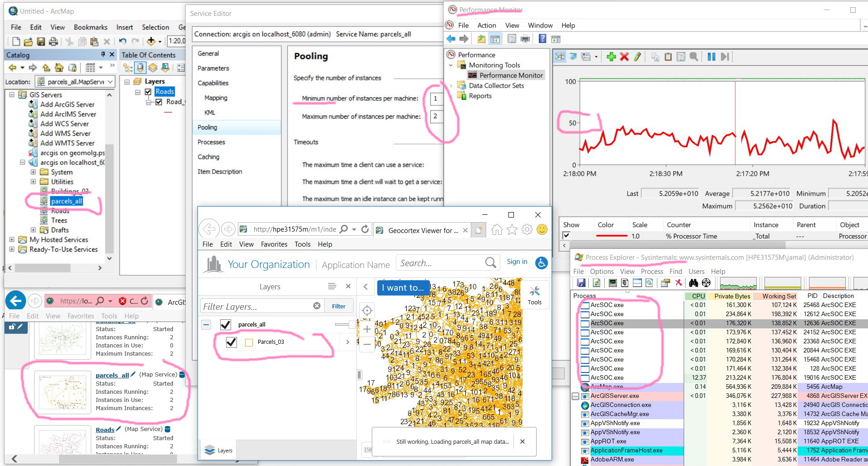Open the Selection menu in ArcMap

pos(155,27)
